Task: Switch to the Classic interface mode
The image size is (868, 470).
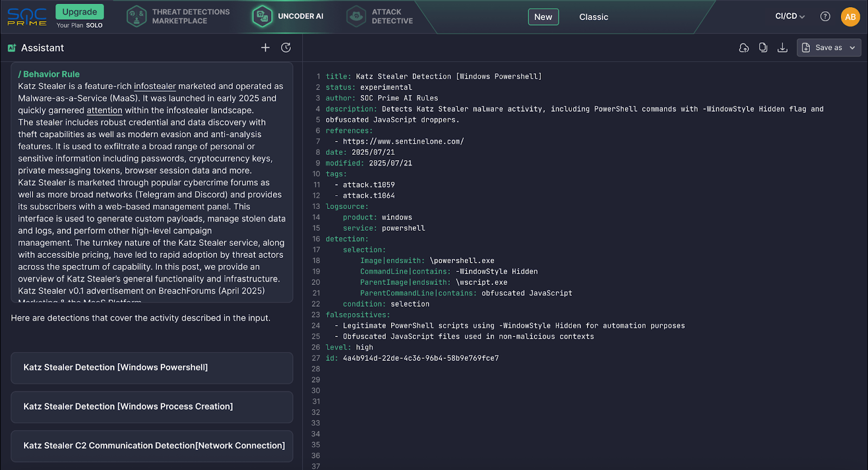Action: point(593,17)
